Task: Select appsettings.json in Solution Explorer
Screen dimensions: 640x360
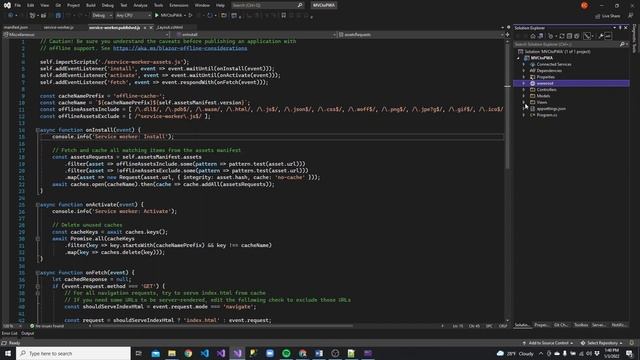Action: coord(551,109)
